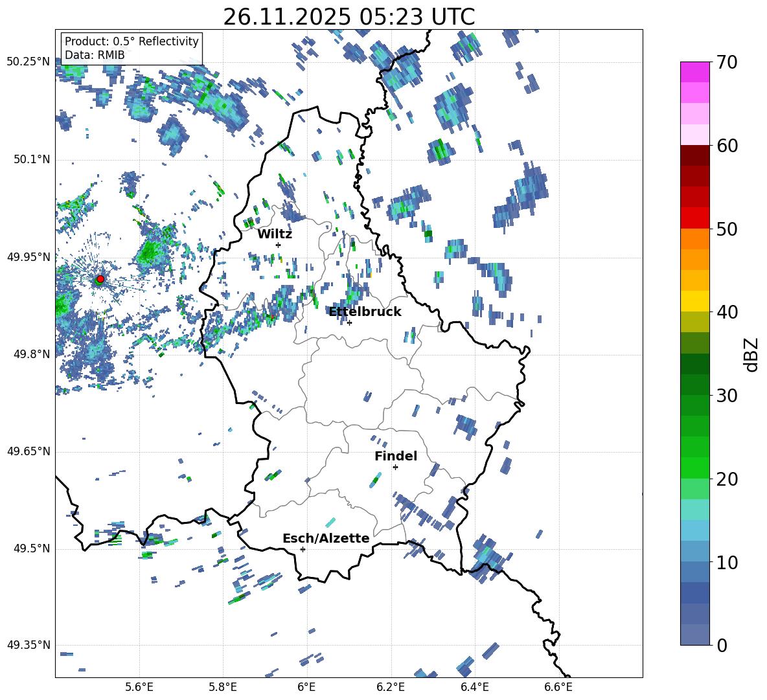
Task: Click the green 20 dBZ colorbar band
Action: point(694,468)
